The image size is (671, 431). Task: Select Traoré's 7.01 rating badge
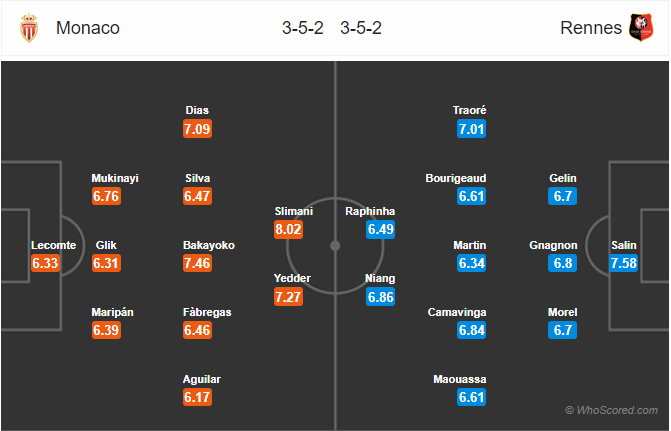[471, 129]
